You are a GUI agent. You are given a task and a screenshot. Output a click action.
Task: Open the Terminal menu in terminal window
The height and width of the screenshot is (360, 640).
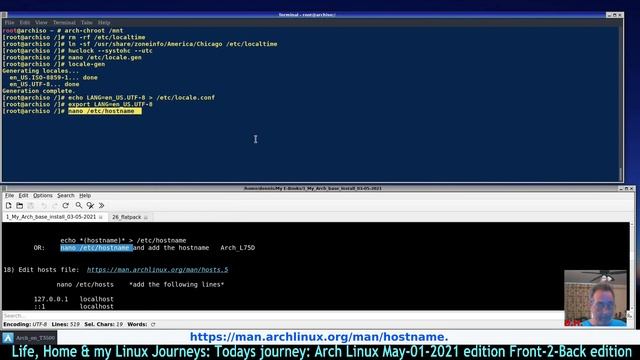click(64, 22)
